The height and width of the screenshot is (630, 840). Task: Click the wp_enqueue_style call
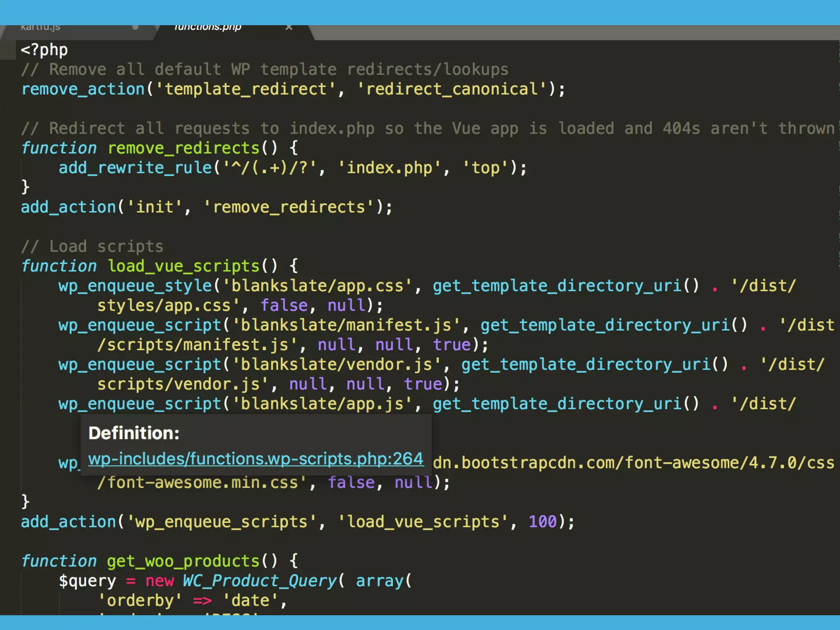(135, 286)
